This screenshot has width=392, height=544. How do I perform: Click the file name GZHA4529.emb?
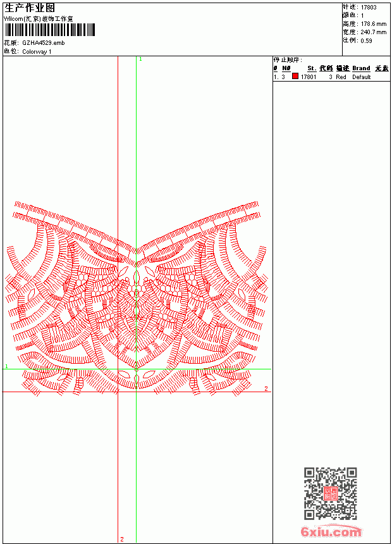[x=44, y=43]
